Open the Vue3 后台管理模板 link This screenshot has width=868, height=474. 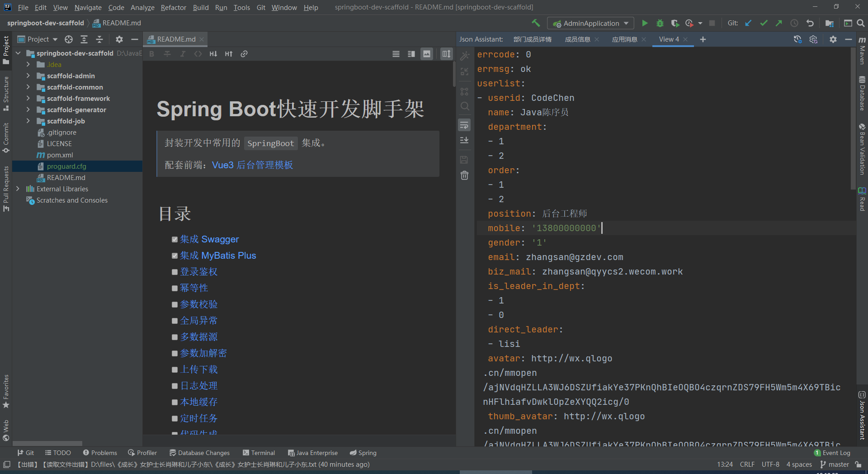point(252,165)
